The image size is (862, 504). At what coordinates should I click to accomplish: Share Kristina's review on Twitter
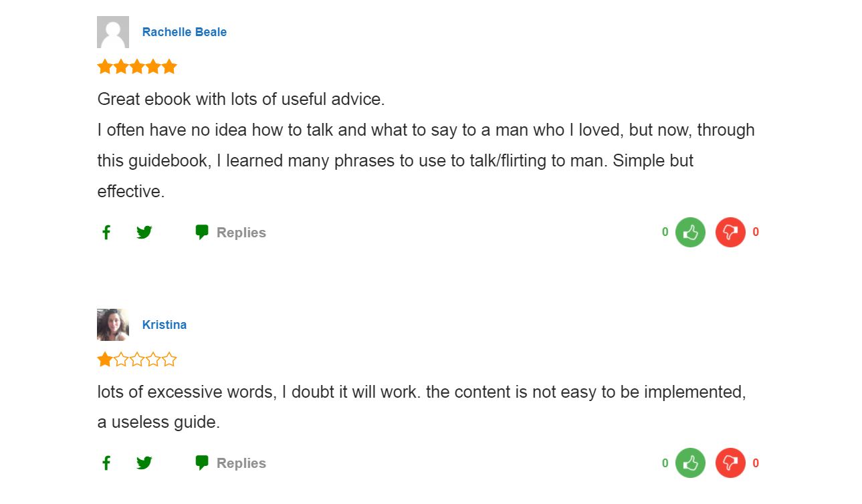click(x=144, y=463)
